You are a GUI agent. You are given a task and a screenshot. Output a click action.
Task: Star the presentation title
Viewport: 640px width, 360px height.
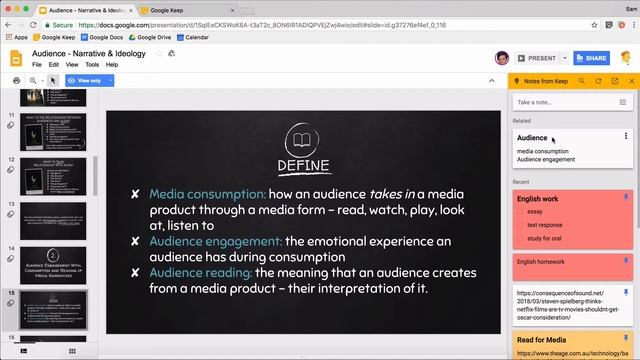point(159,53)
